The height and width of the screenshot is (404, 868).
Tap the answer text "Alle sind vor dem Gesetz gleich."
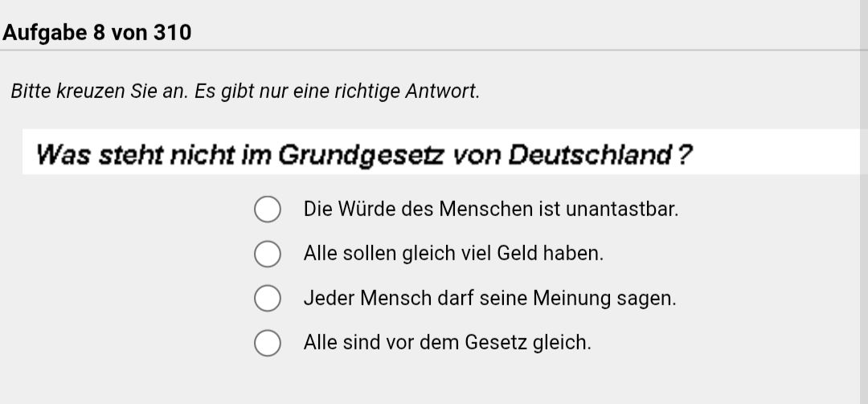[x=447, y=343]
